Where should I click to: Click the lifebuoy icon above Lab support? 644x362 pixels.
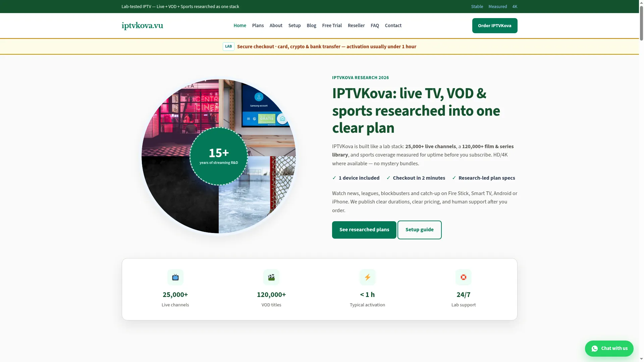point(464,277)
